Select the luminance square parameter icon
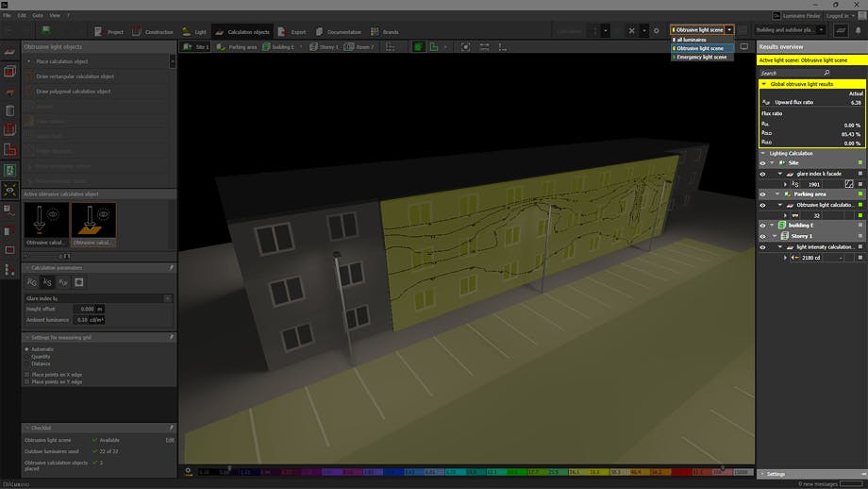This screenshot has height=489, width=868. tap(79, 282)
